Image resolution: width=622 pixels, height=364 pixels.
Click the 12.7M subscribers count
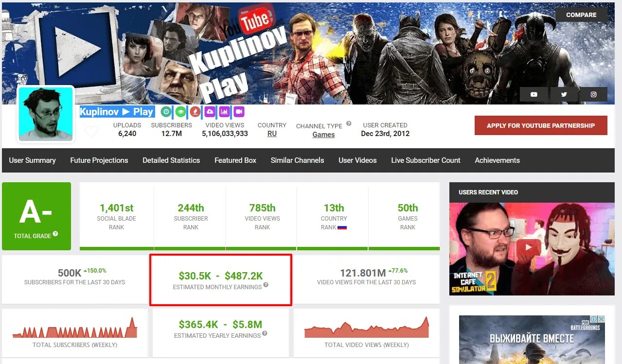pyautogui.click(x=171, y=134)
